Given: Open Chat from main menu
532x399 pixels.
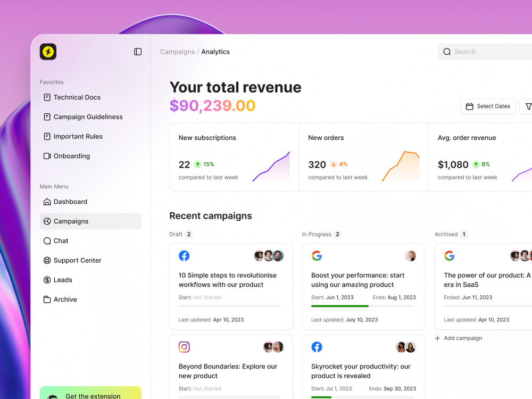Looking at the screenshot, I should (90, 241).
